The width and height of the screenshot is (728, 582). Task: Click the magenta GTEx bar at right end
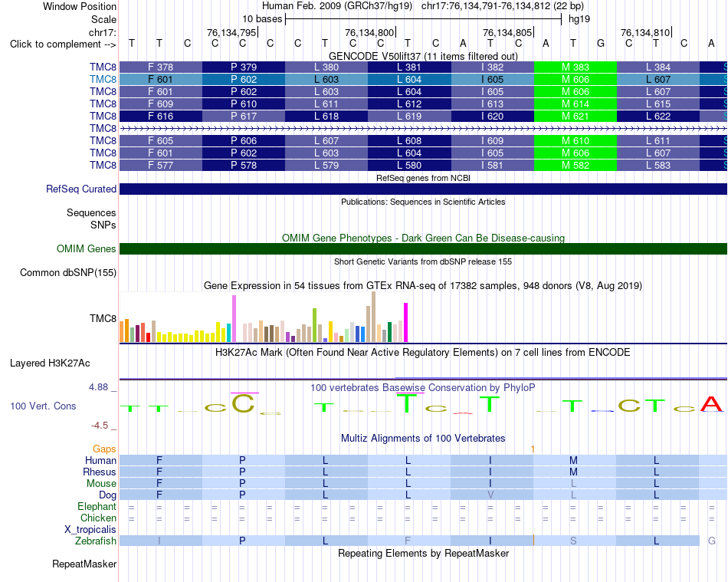coord(406,322)
